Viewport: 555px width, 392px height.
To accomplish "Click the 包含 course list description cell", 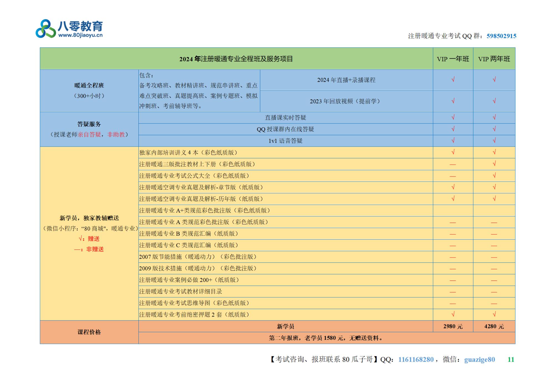I will coord(199,91).
